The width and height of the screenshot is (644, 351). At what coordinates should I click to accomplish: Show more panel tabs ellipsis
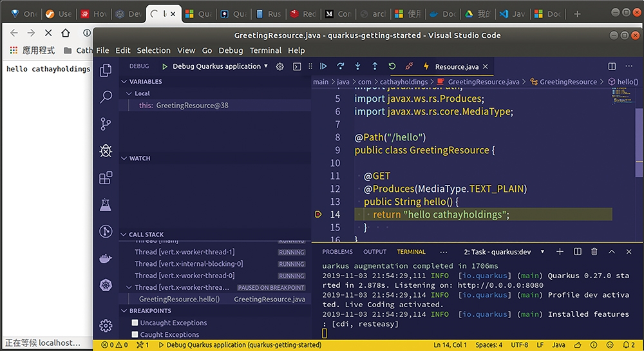tap(444, 252)
